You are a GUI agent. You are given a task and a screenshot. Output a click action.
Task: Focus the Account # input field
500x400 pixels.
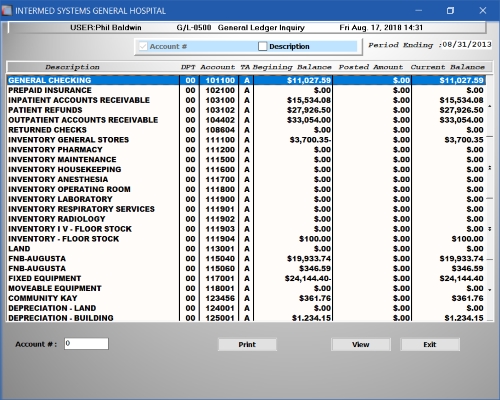click(86, 344)
